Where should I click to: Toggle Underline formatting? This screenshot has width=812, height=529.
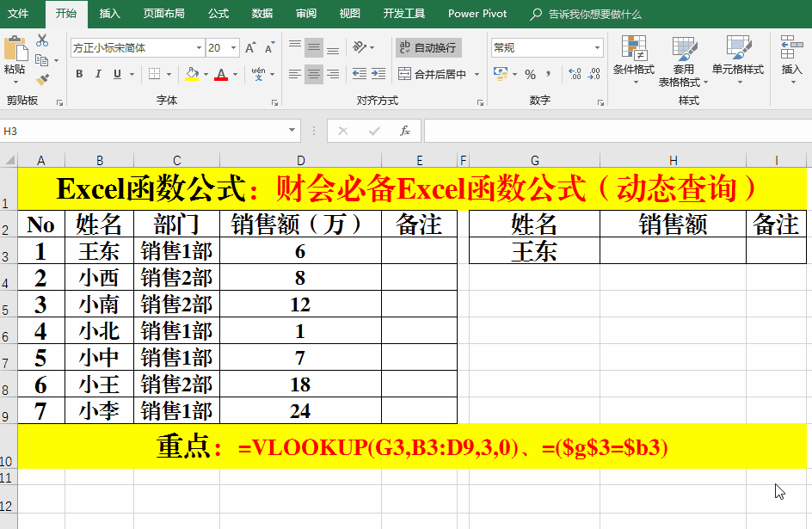(x=118, y=74)
